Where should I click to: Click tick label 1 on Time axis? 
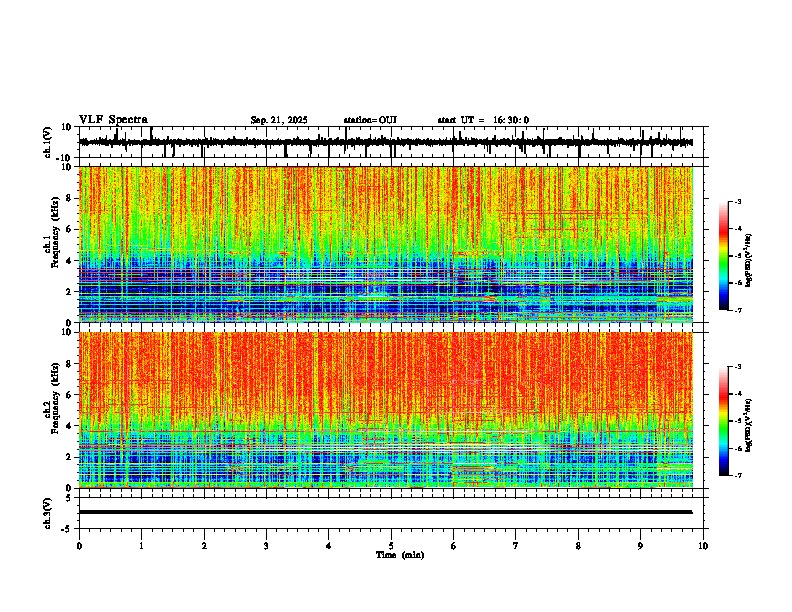point(141,546)
